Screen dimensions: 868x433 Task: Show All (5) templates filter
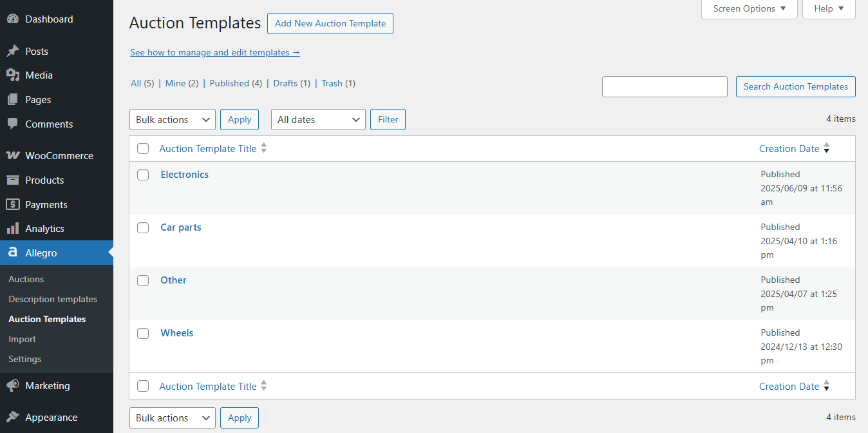(142, 83)
